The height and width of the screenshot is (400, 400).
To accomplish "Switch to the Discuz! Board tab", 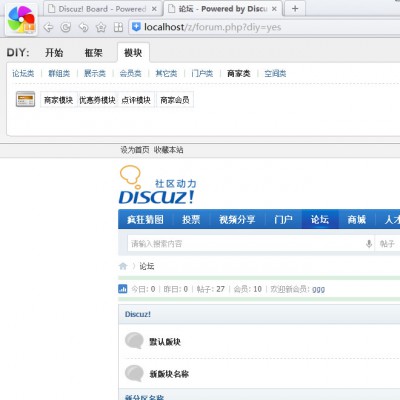I will (x=102, y=9).
